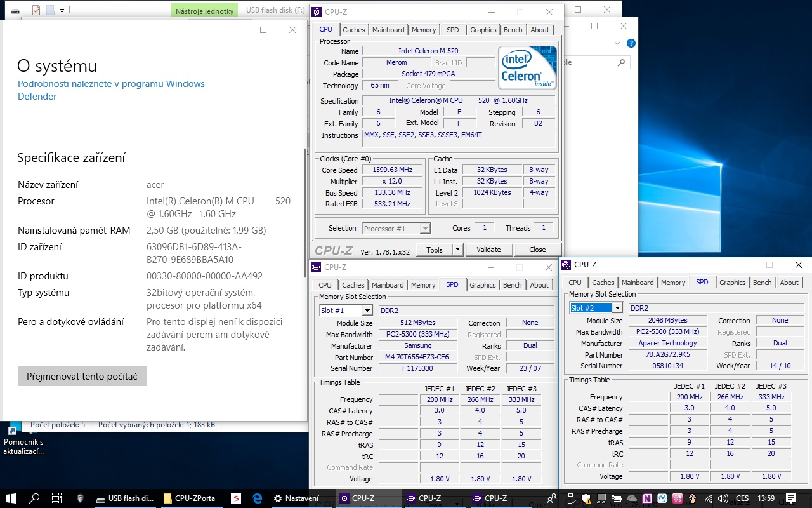Screen dimensions: 812x508
Task: Open Mainboard tab in main CPU-Z window
Action: 388,30
